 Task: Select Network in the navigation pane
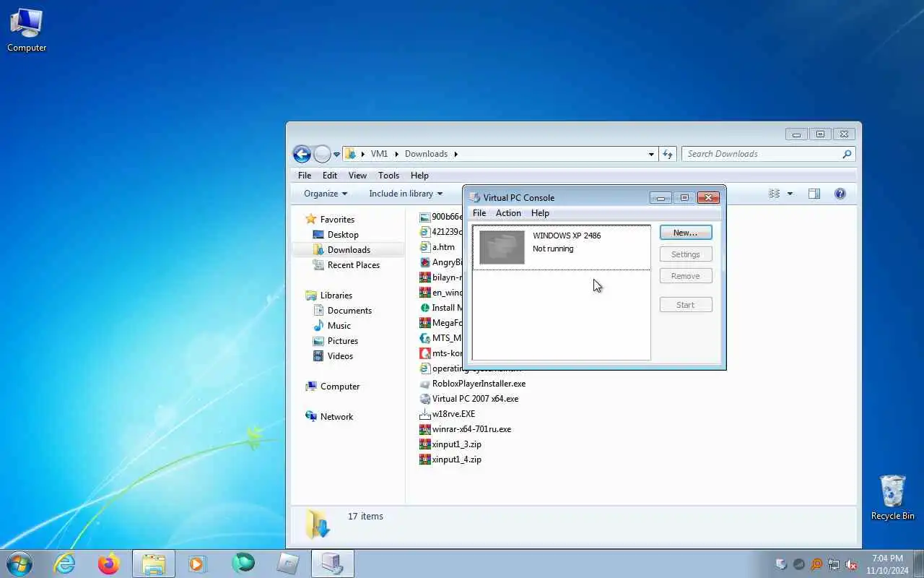[x=336, y=417]
